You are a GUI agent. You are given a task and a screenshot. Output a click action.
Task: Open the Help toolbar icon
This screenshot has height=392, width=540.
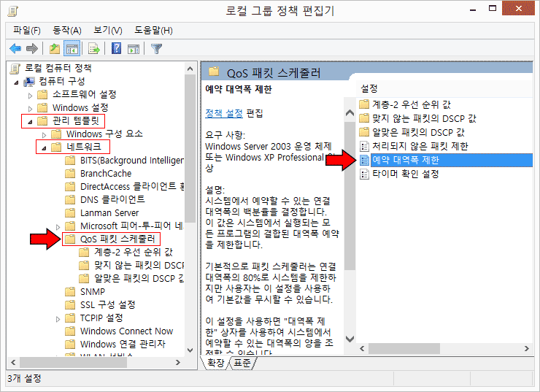point(117,49)
